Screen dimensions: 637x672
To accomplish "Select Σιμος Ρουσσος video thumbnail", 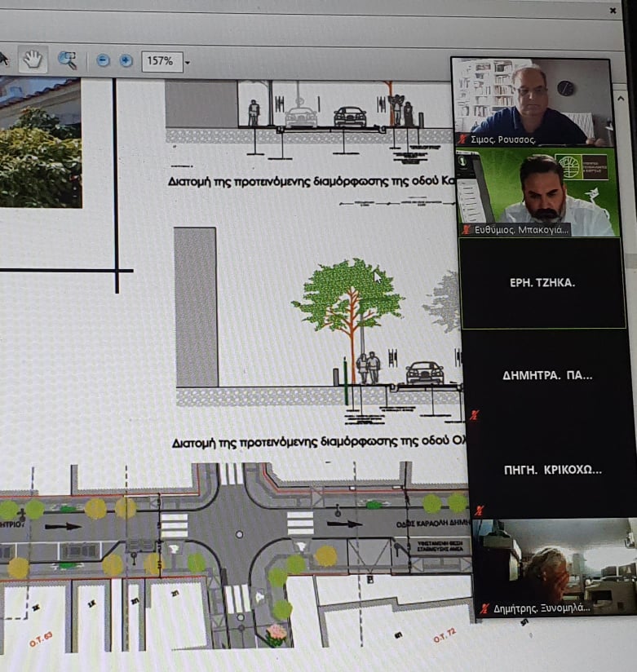I will (x=531, y=100).
